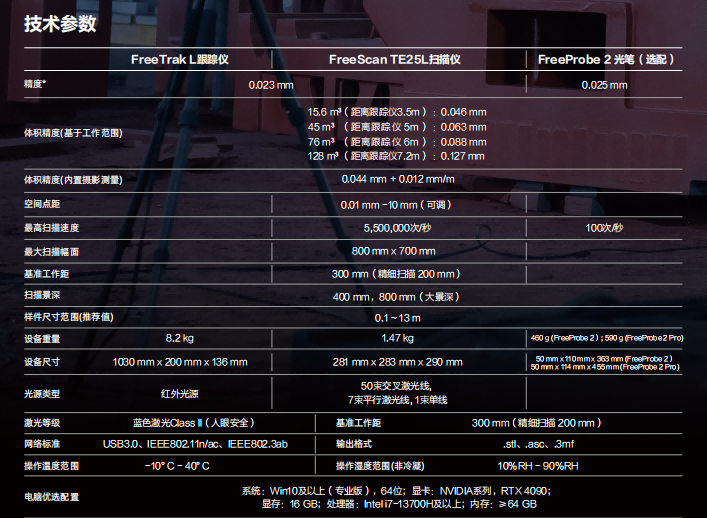Click the 空间点距 row label
707x518 pixels.
44,204
